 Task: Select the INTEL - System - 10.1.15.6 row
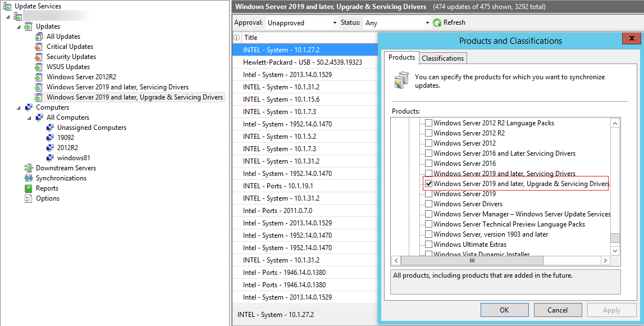click(305, 99)
